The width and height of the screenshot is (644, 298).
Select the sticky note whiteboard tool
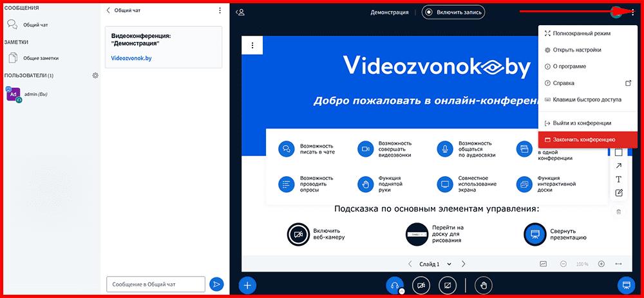[618, 193]
